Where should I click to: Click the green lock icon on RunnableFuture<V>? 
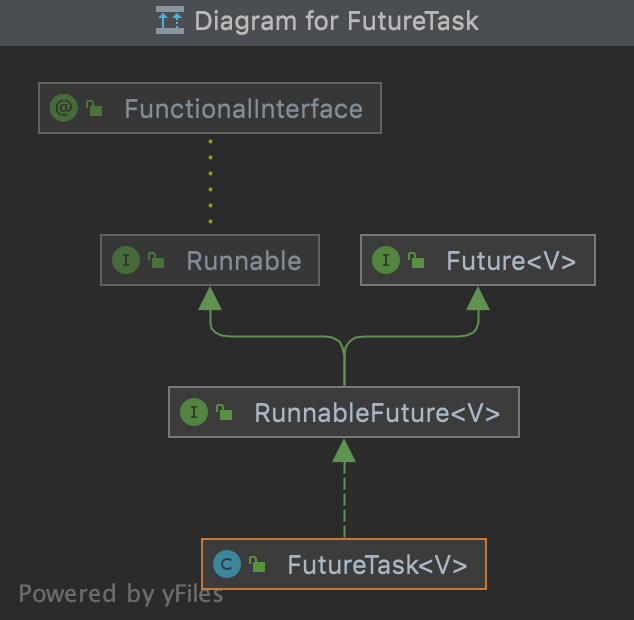click(224, 413)
